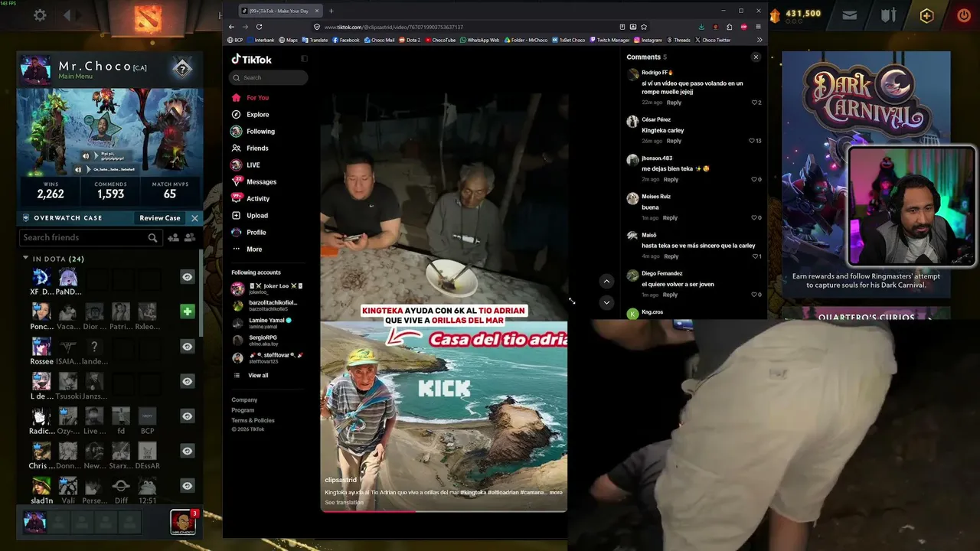Like César Pérez's comment heart
Screen dimensions: 980x551
click(x=751, y=141)
